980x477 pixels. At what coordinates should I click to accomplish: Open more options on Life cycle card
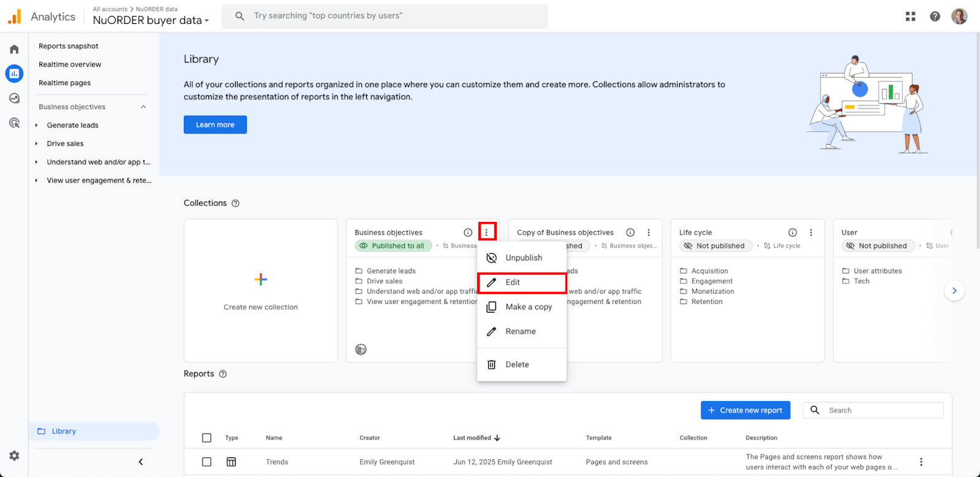811,232
